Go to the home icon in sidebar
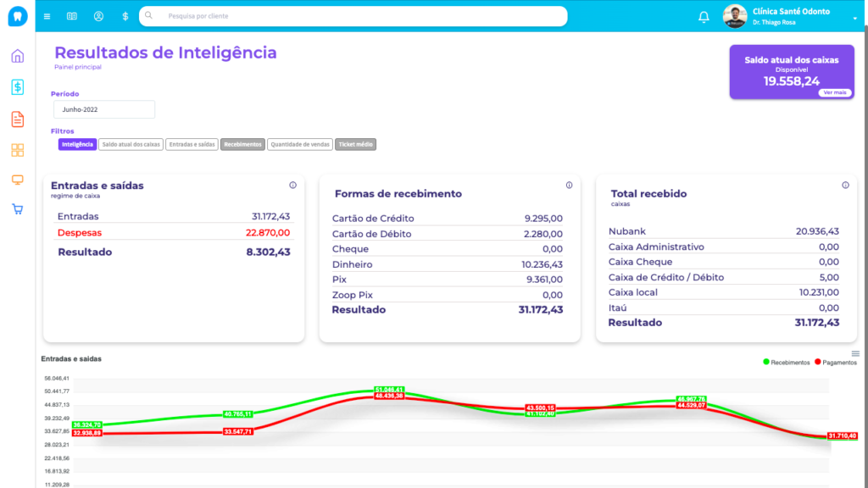868x488 pixels. coord(17,57)
